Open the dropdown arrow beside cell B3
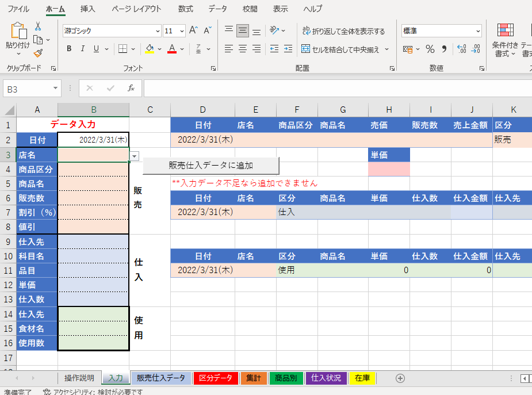This screenshot has width=532, height=395. pos(135,156)
